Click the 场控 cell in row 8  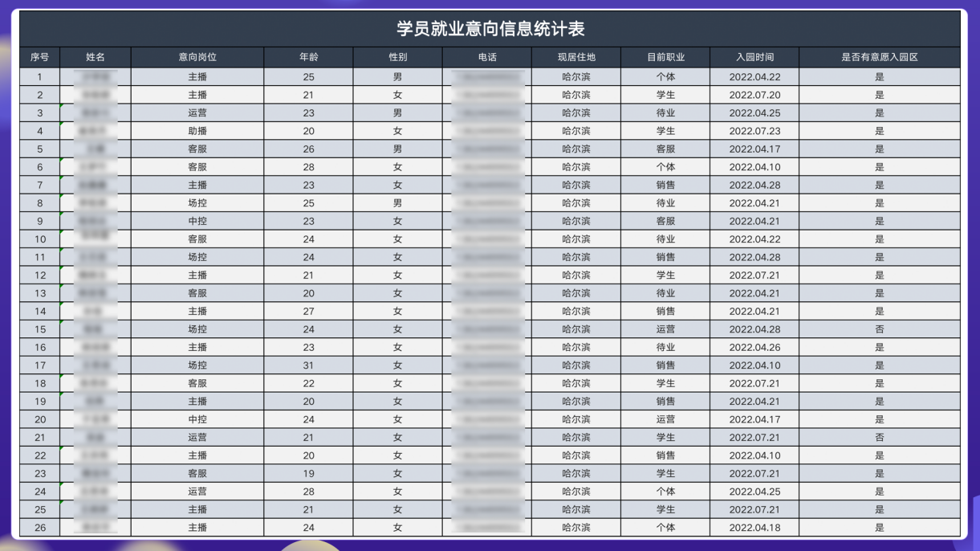(197, 203)
